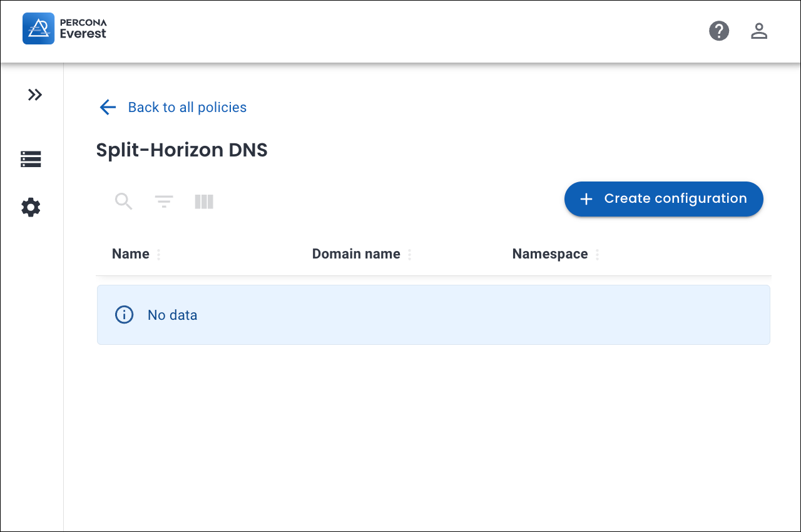Open the user profile icon

pos(759,31)
